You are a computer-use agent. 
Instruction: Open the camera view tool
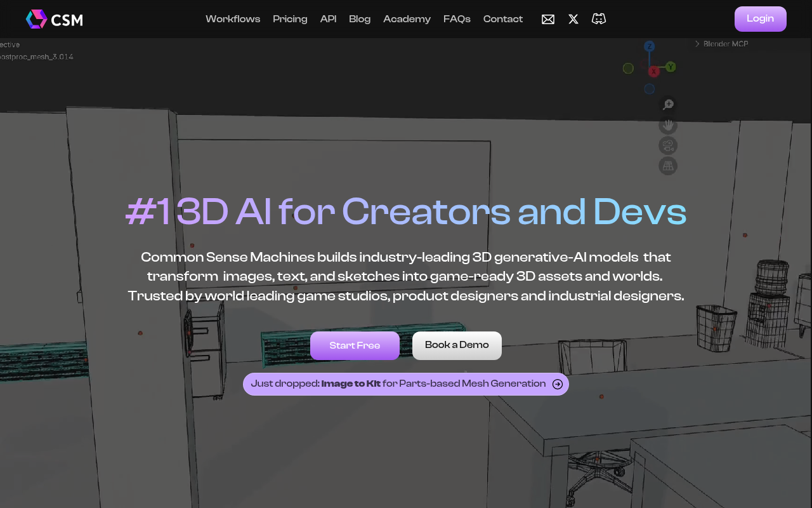pyautogui.click(x=667, y=145)
